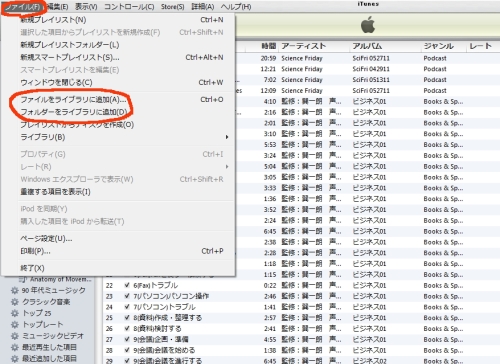Open the トップレート smart playlist
500x364 pixels.
[x=42, y=324]
